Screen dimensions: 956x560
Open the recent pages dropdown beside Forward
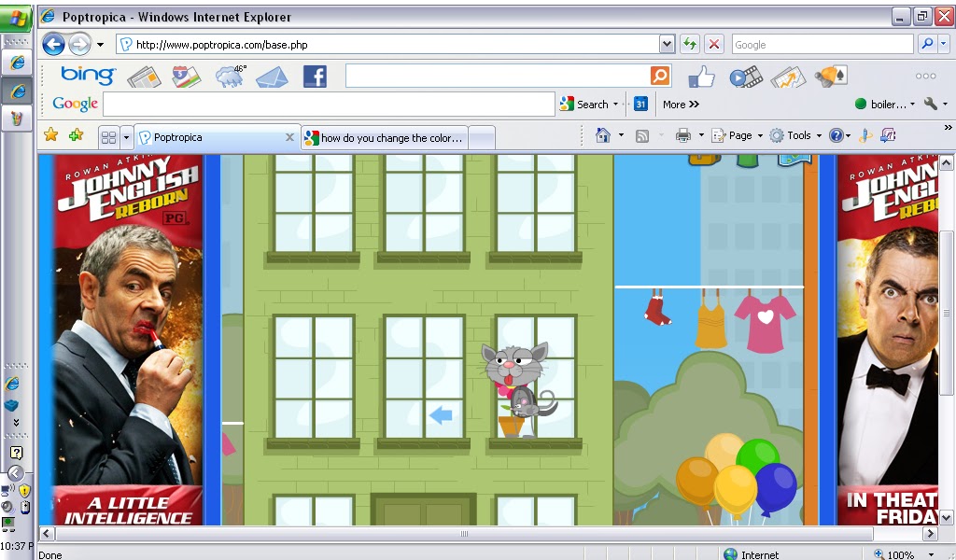pos(100,45)
